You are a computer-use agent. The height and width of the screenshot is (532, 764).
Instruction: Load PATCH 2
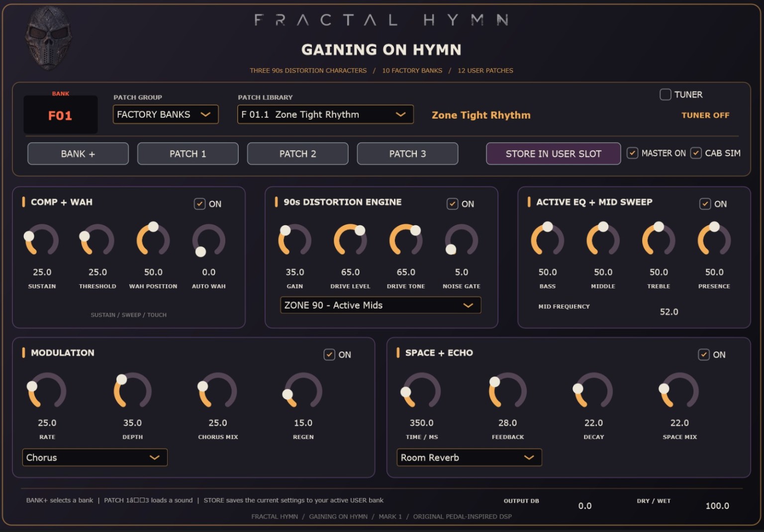pyautogui.click(x=298, y=154)
